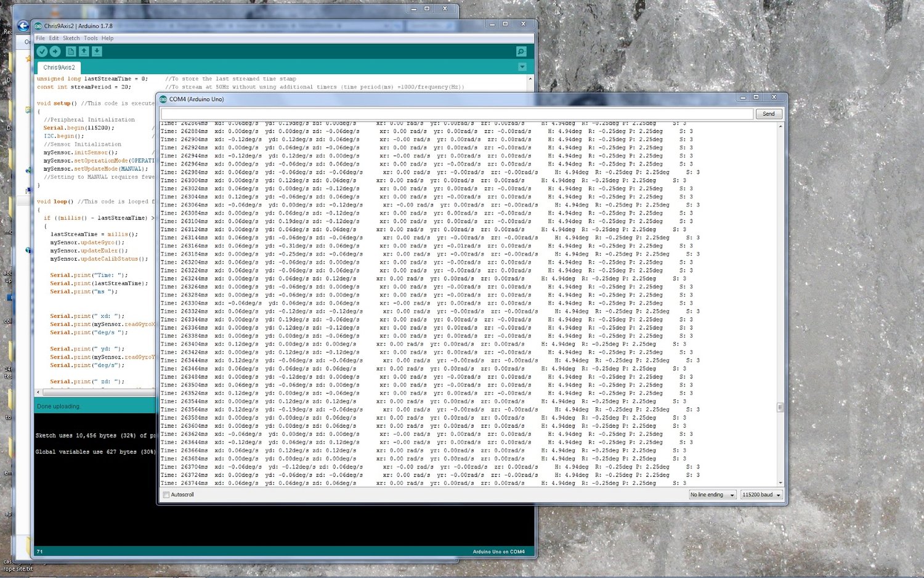Click the serial monitor scroll up arrow
Screen dimensions: 924x578
click(x=780, y=126)
